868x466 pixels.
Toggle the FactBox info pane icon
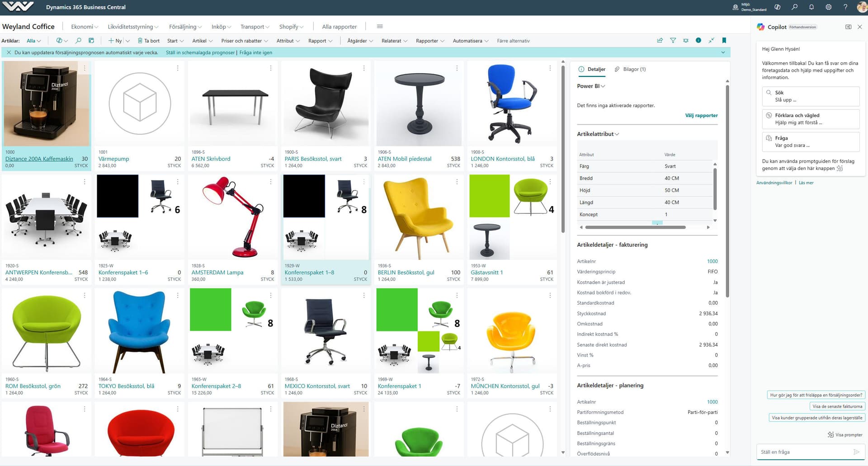698,41
